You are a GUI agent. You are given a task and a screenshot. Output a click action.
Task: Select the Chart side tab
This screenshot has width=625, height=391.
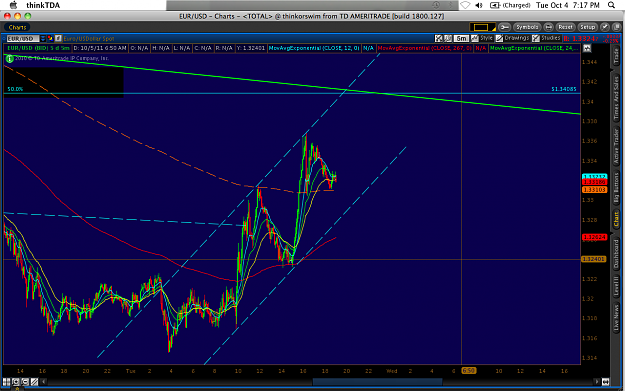(616, 219)
